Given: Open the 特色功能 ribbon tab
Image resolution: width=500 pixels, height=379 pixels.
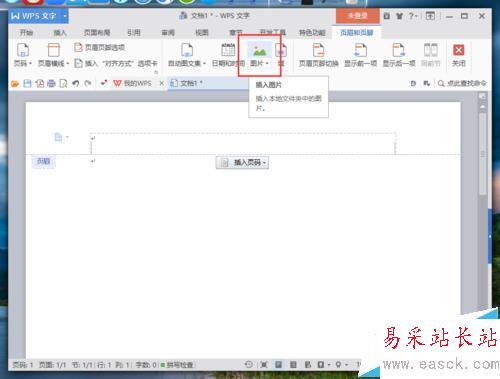Looking at the screenshot, I should click(312, 32).
